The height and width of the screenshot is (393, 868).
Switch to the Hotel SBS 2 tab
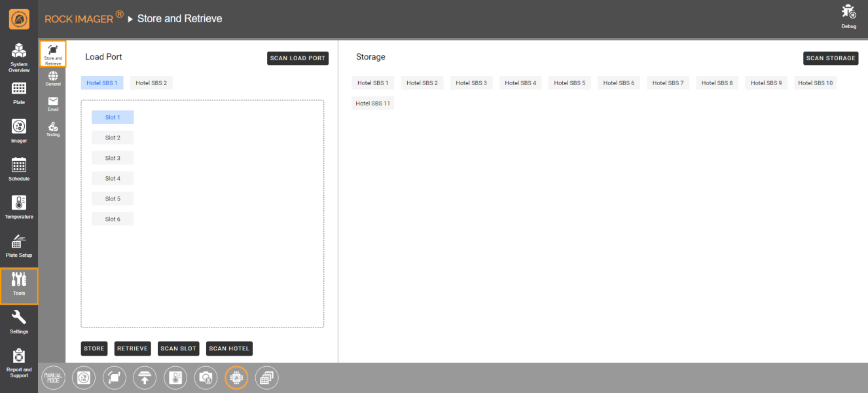(x=151, y=83)
